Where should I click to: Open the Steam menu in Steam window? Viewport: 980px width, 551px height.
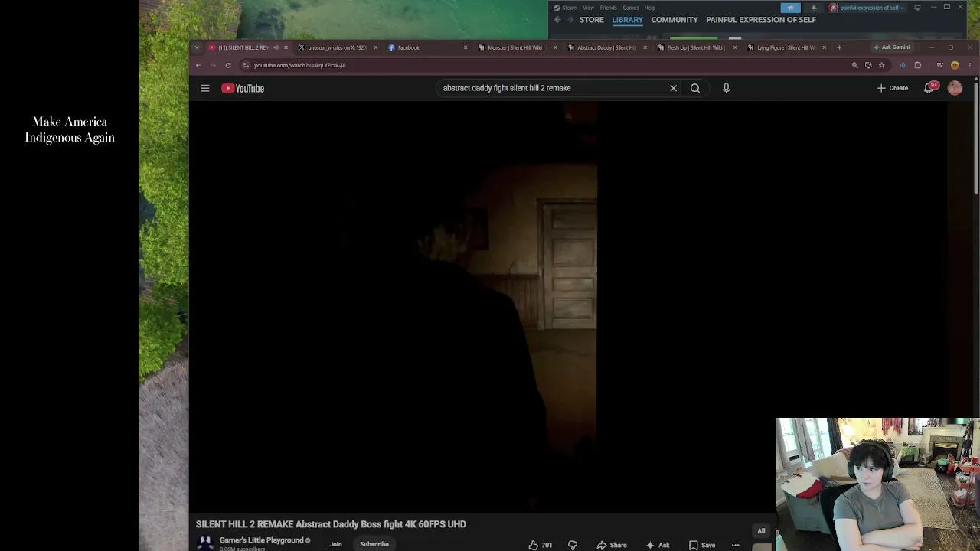click(570, 8)
